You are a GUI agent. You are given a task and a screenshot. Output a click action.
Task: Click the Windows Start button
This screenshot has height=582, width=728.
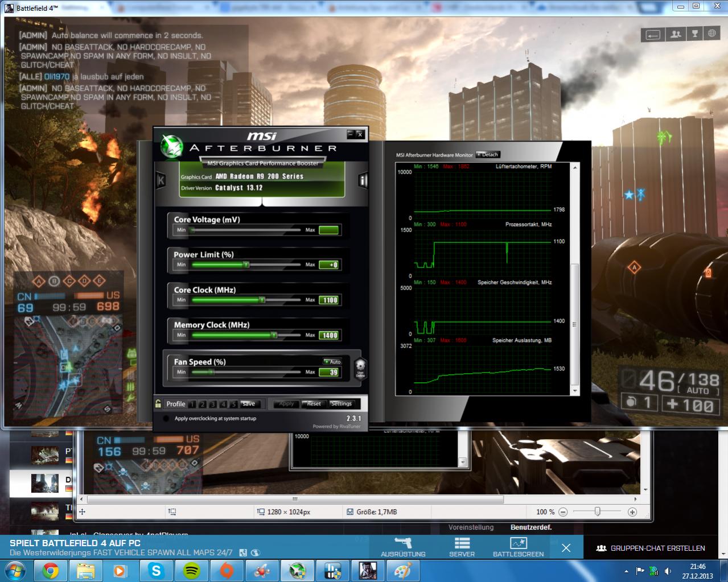click(x=15, y=571)
